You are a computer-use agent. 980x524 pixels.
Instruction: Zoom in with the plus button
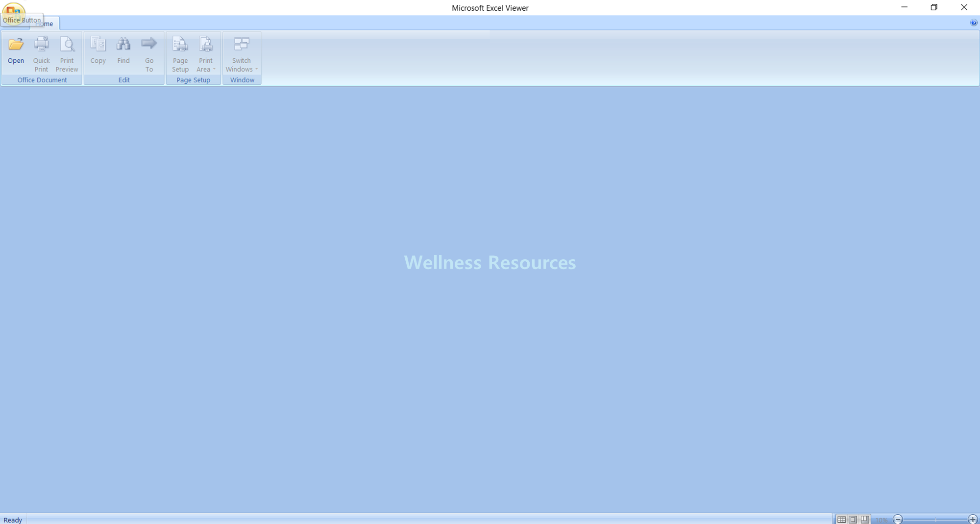(x=973, y=520)
